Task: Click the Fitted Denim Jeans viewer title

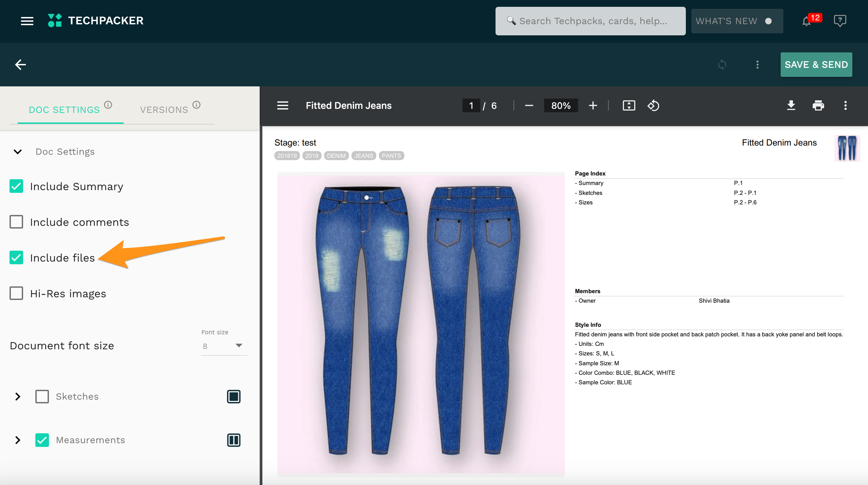Action: click(349, 105)
